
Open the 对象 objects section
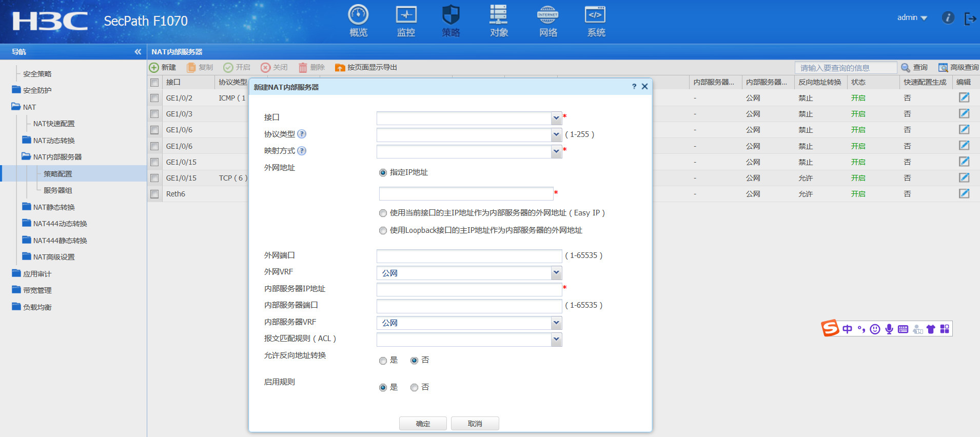[499, 21]
